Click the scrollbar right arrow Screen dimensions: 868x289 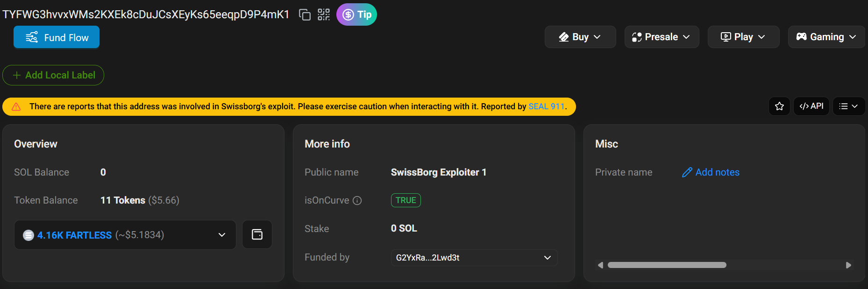pos(848,265)
